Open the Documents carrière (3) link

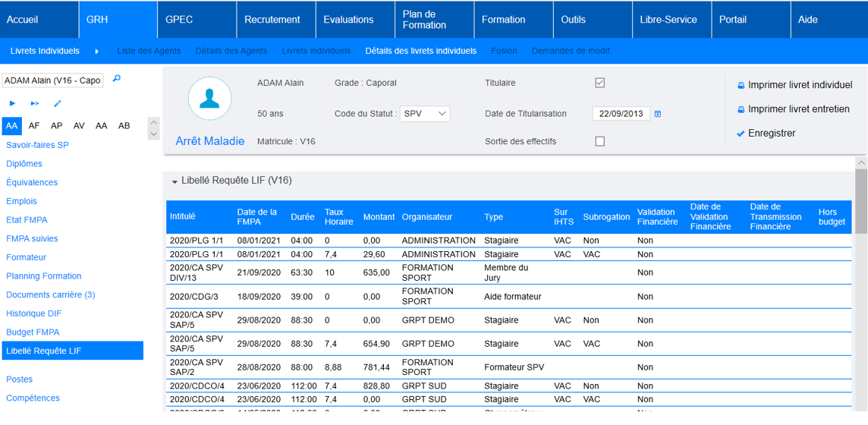point(50,294)
